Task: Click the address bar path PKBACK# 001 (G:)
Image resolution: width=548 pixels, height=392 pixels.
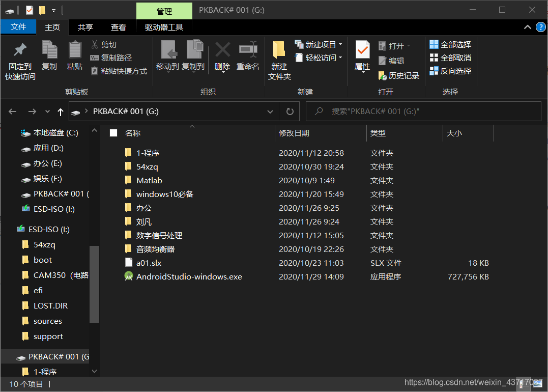Action: [x=126, y=111]
